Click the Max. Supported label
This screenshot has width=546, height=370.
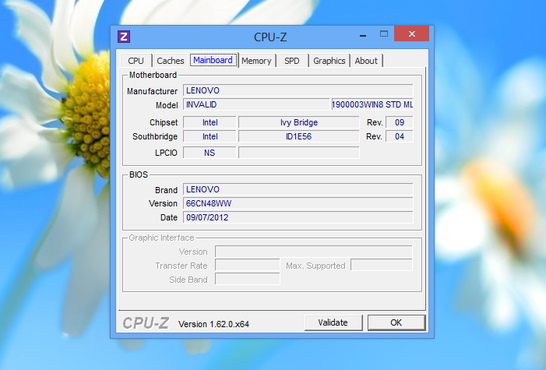pos(315,266)
